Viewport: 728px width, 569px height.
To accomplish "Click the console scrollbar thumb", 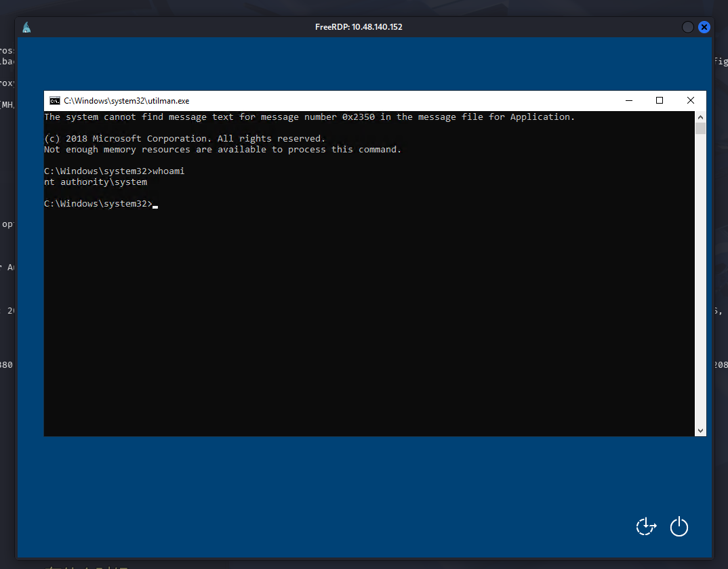I will click(x=700, y=129).
